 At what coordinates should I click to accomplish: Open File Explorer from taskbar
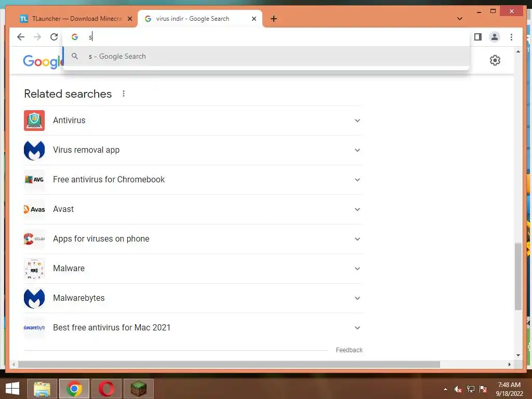click(x=42, y=389)
